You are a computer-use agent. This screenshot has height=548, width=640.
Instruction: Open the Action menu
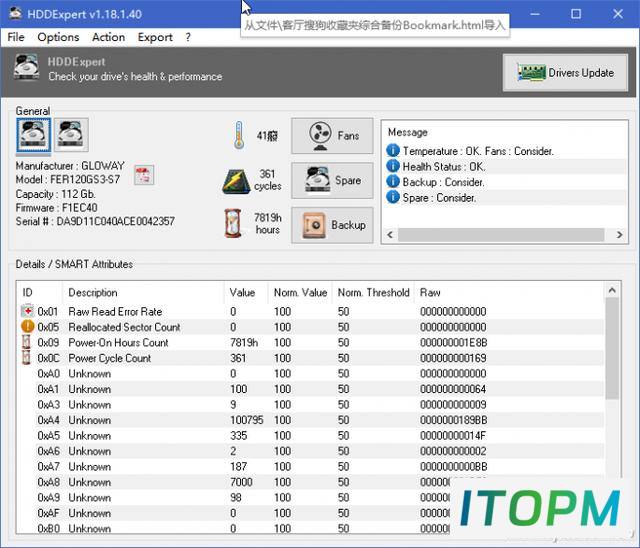tap(109, 37)
